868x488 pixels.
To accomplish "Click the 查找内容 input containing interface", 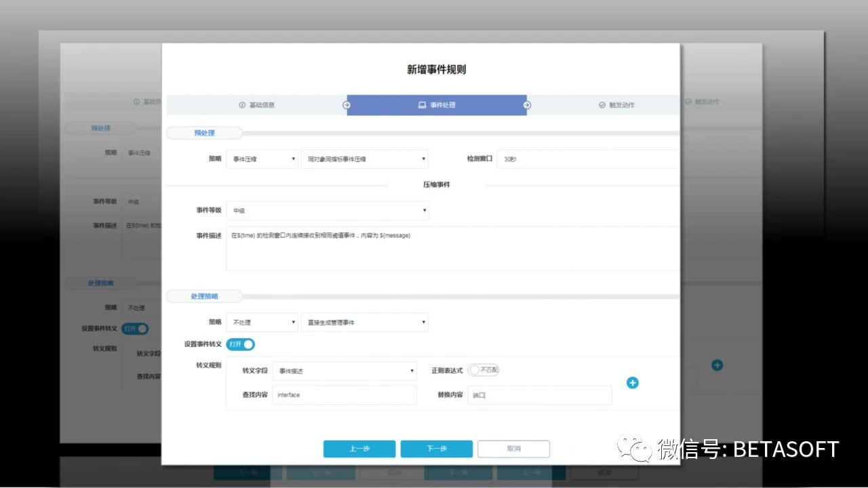I will click(x=344, y=394).
